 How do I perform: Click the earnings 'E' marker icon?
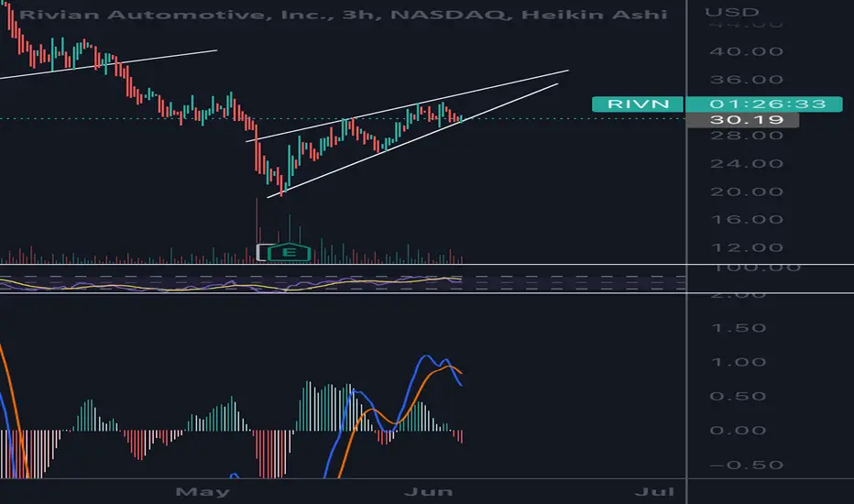click(290, 252)
